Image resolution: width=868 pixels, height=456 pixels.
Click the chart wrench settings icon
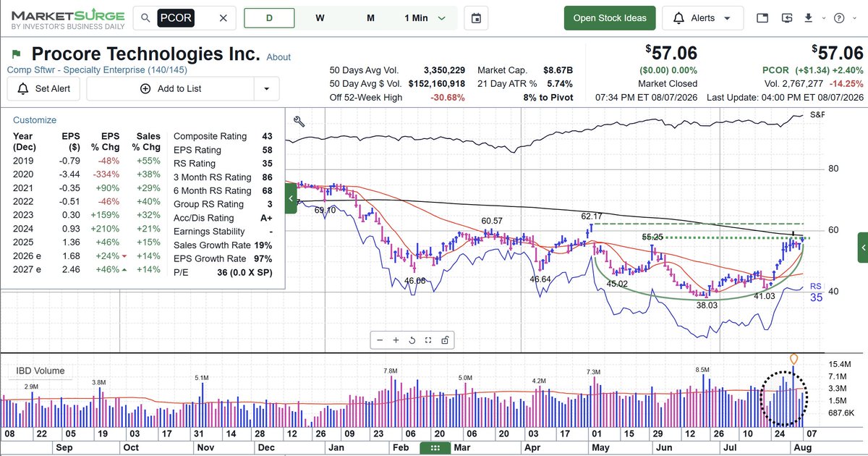tap(299, 122)
